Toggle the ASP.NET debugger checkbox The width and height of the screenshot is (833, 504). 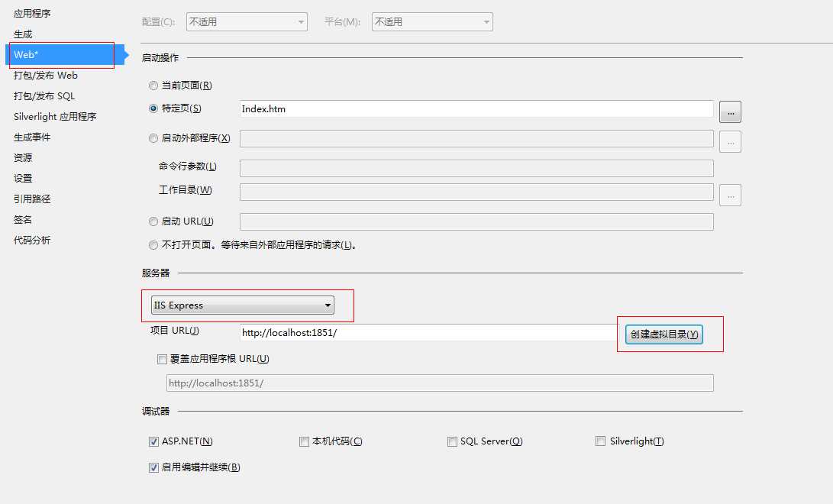(153, 441)
